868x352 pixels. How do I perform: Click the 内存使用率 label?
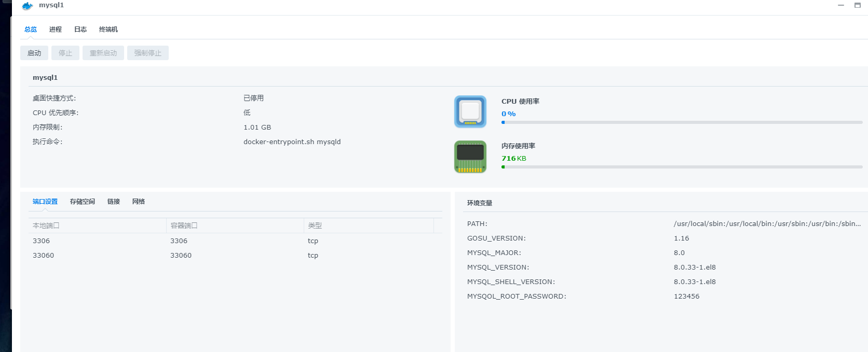(x=518, y=146)
